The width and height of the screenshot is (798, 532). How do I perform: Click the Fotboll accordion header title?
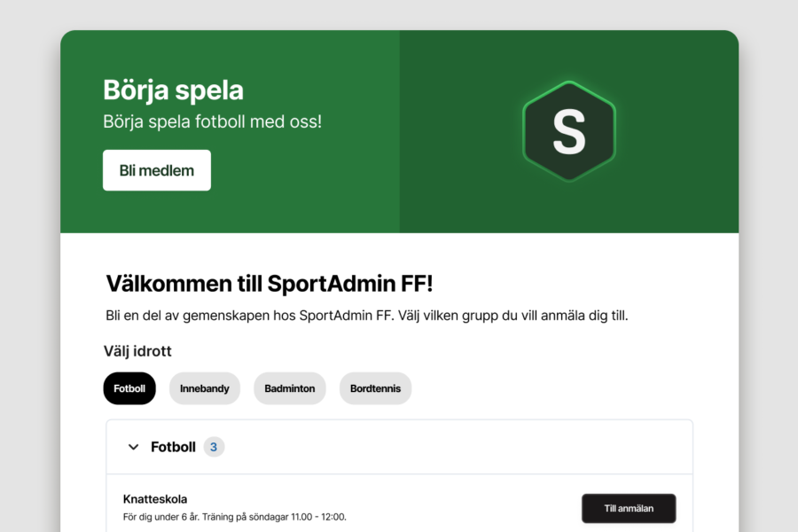tap(173, 447)
